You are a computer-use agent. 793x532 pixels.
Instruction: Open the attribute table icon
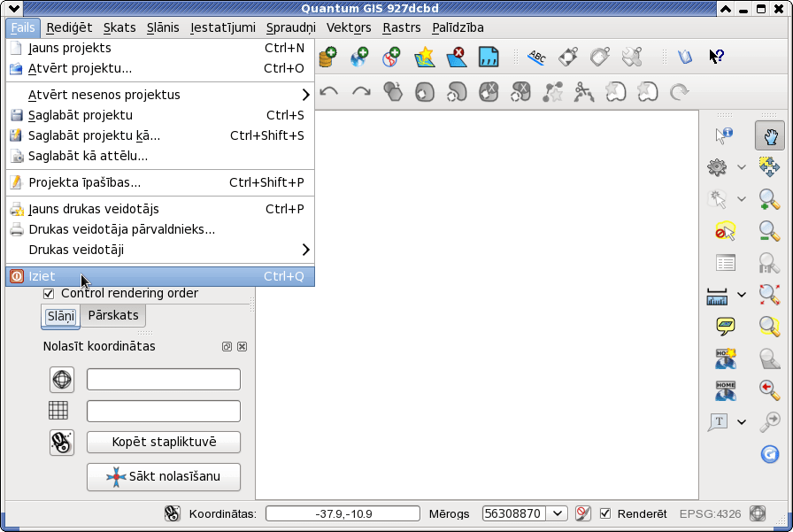pyautogui.click(x=725, y=263)
